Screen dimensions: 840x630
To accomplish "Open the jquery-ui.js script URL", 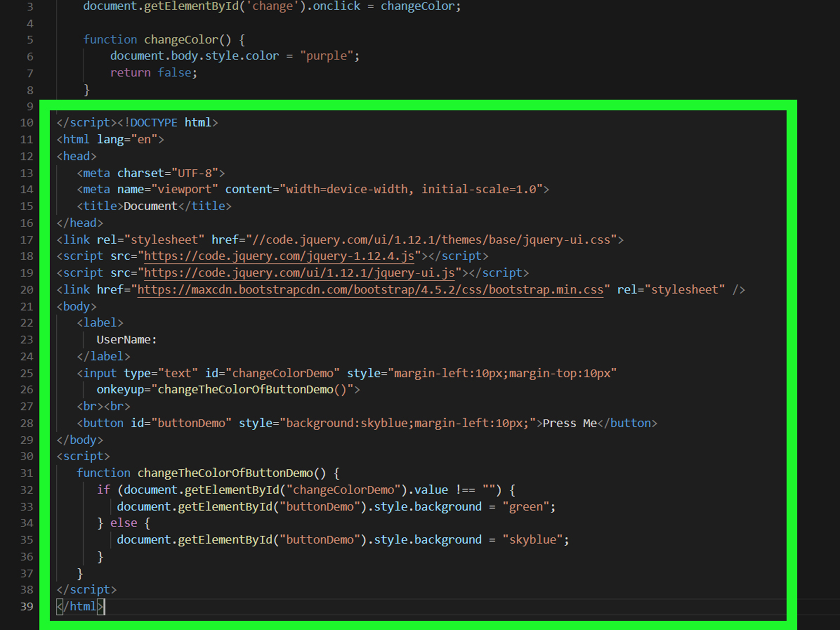I will pyautogui.click(x=299, y=273).
